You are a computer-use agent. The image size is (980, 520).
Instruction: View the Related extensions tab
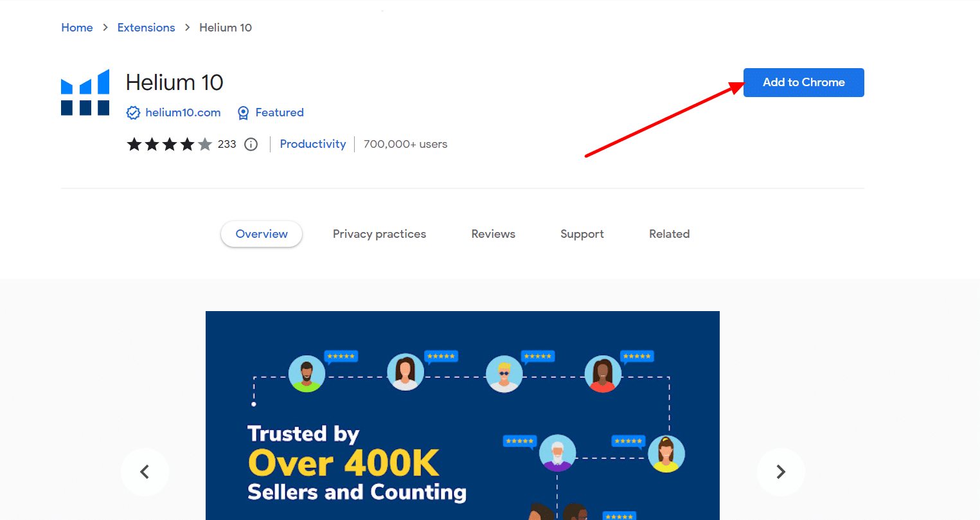coord(669,234)
